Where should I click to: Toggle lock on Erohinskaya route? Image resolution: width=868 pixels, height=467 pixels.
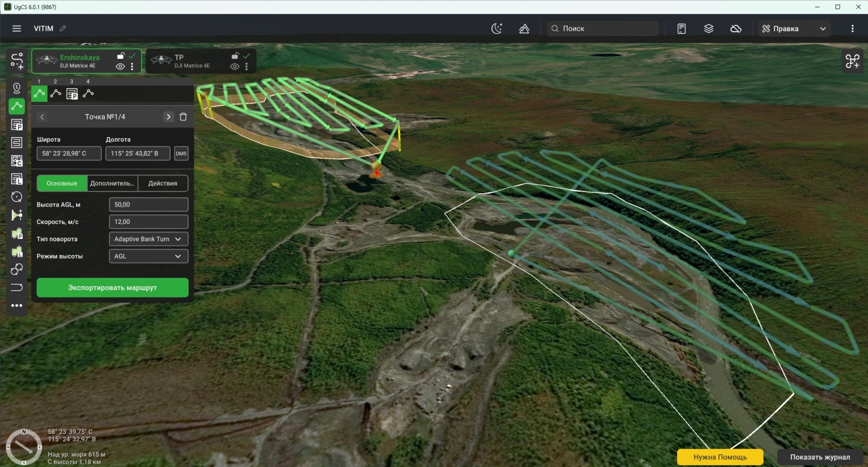pos(120,56)
